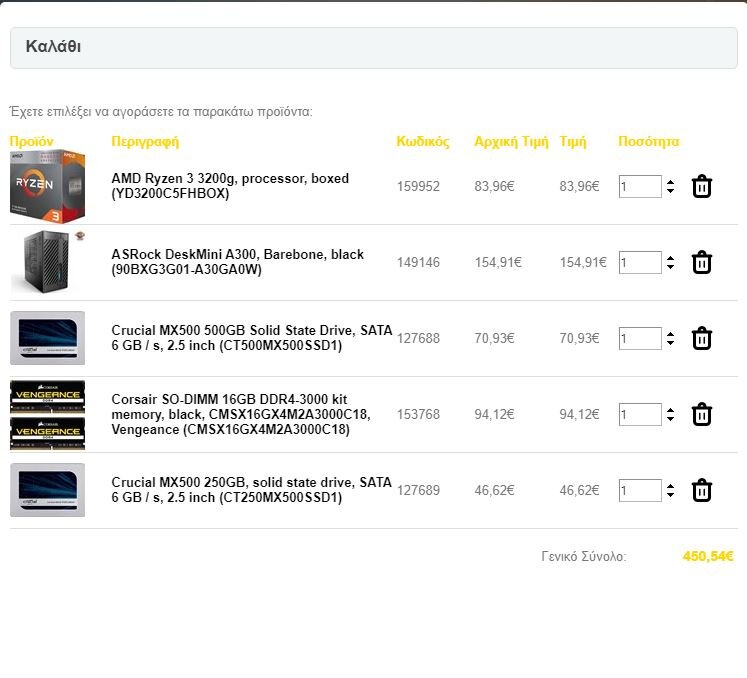Click the grand total 450,54€
This screenshot has width=747, height=678.
[x=708, y=556]
